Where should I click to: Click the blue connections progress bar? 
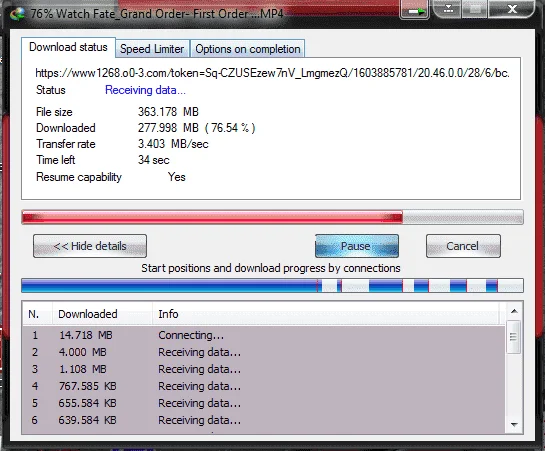pyautogui.click(x=272, y=286)
